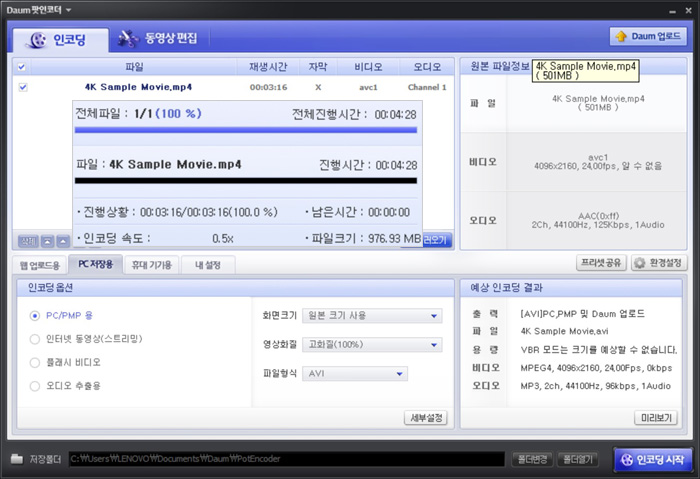Open the 휴대 기기용 preset tab
700x479 pixels.
click(x=151, y=265)
